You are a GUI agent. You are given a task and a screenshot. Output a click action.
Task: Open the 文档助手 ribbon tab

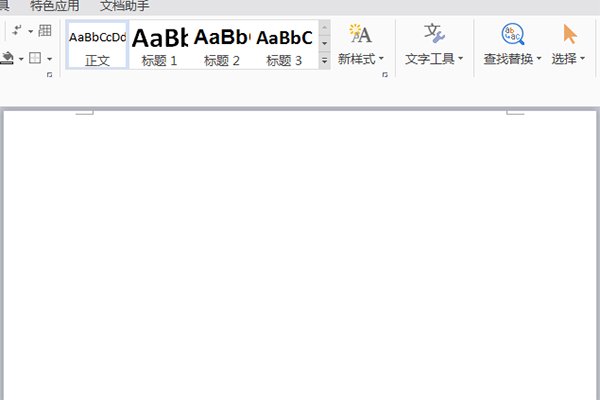[x=125, y=6]
